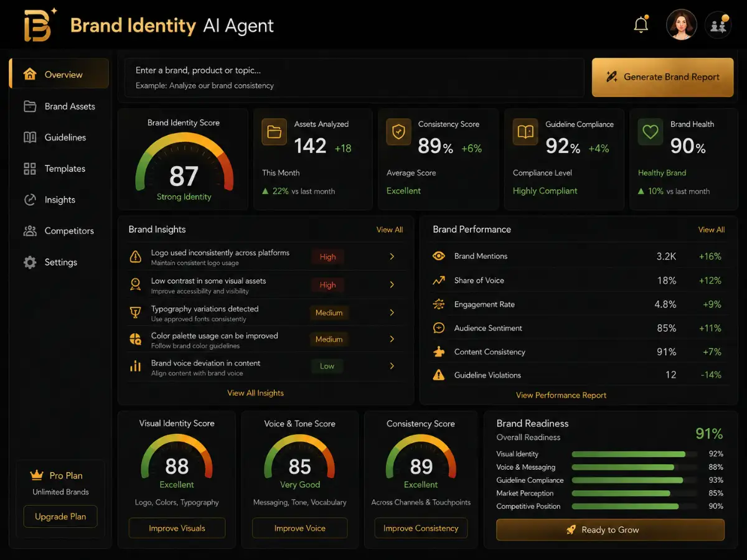This screenshot has height=560, width=747.
Task: Click the Low priority tag
Action: click(327, 366)
